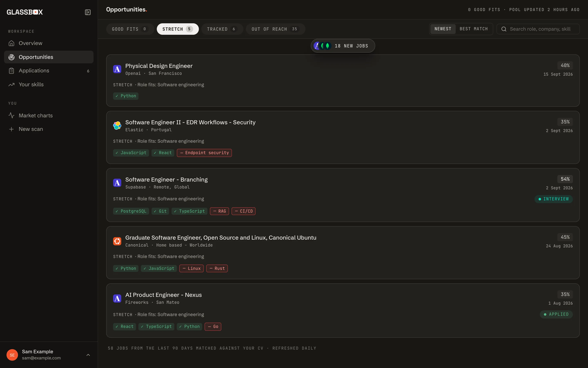Click the Go missing skill tag
This screenshot has width=588, height=368.
[213, 327]
